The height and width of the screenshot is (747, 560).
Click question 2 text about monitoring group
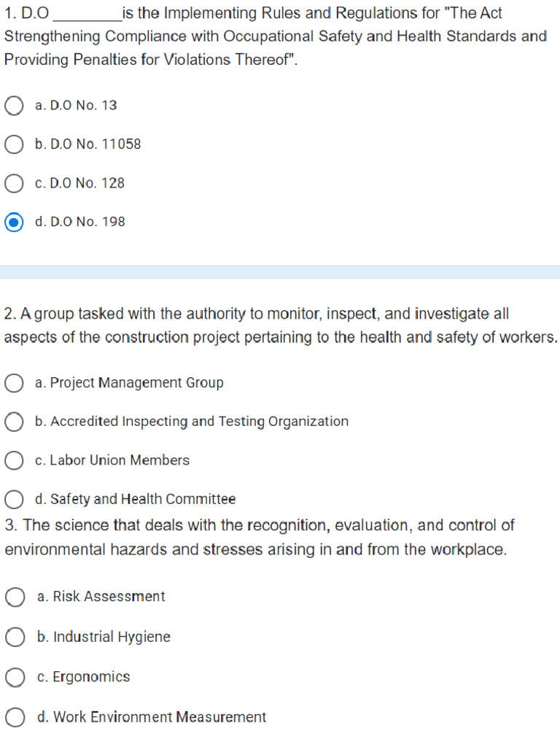[x=281, y=325]
